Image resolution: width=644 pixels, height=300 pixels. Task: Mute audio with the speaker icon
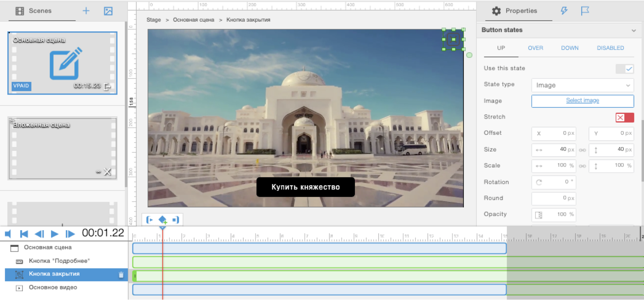point(8,234)
